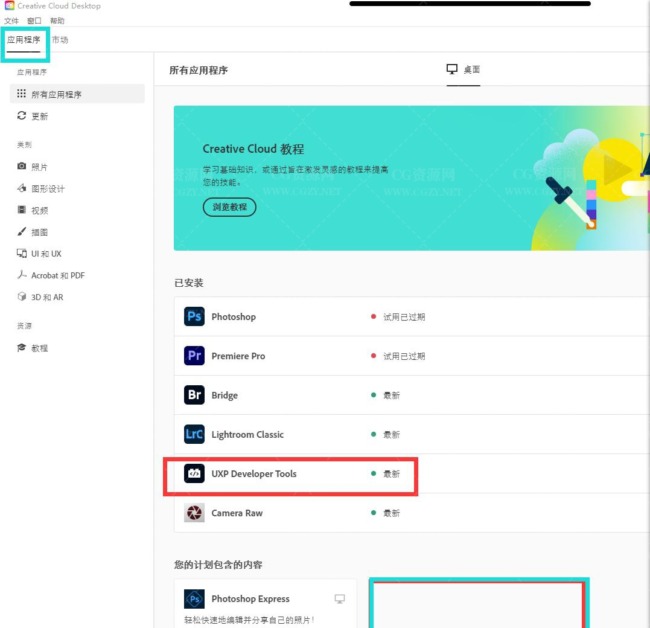Click the brush icon for 插图
This screenshot has height=628, width=650.
[x=22, y=231]
